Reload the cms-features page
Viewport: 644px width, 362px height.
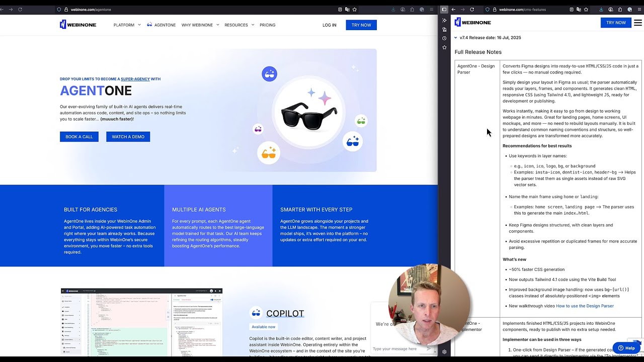click(472, 10)
